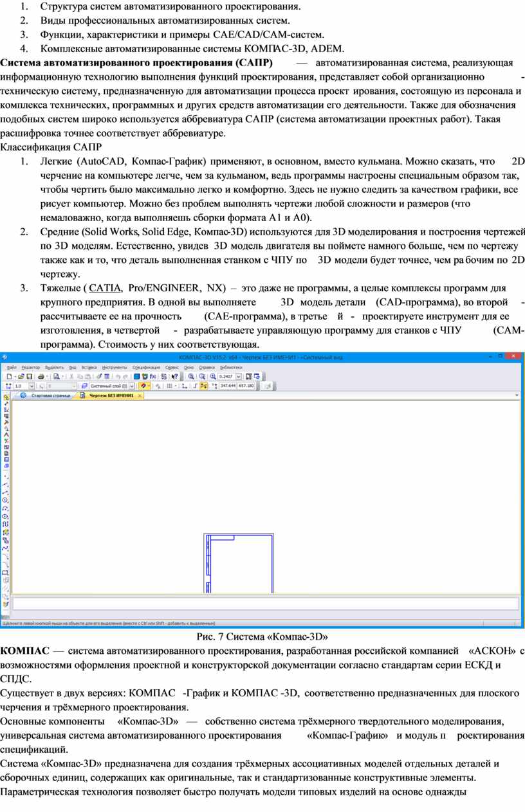Create a new document with the New icon
The height and width of the screenshot is (812, 525).
point(8,376)
